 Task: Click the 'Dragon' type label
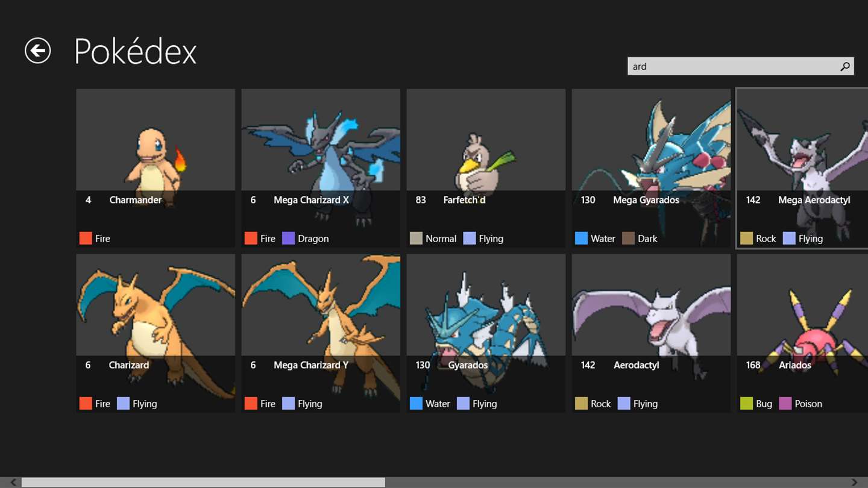click(313, 239)
